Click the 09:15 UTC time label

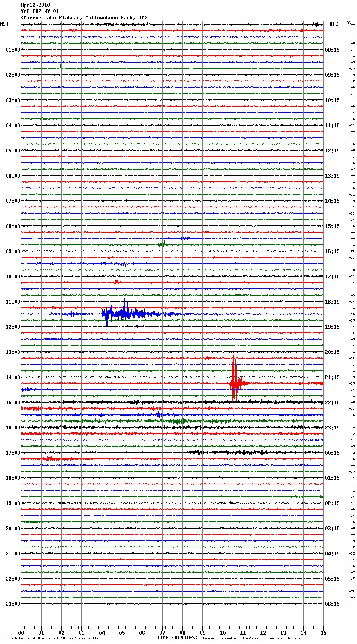click(332, 75)
